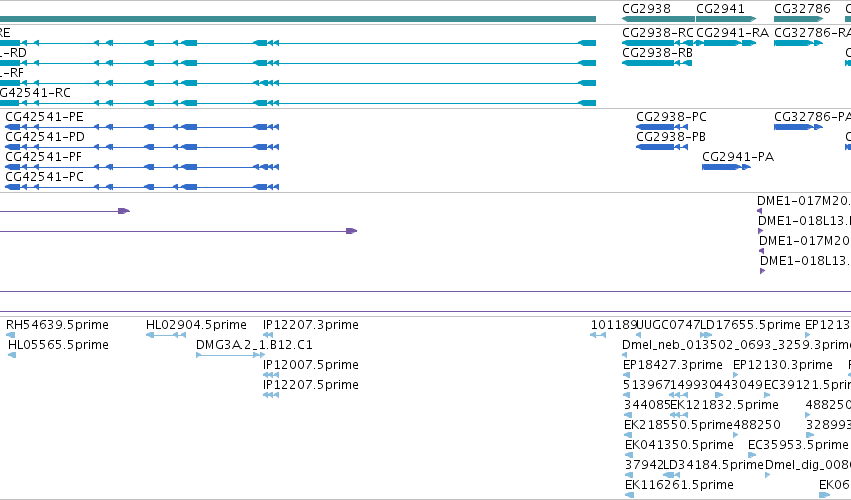
Task: Click EST label EK218550.5prime
Action: (678, 425)
